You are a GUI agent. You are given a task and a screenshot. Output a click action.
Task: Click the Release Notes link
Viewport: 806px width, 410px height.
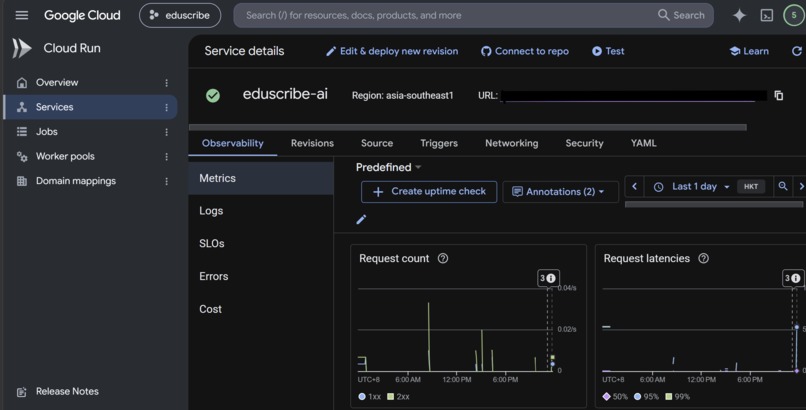(x=67, y=392)
